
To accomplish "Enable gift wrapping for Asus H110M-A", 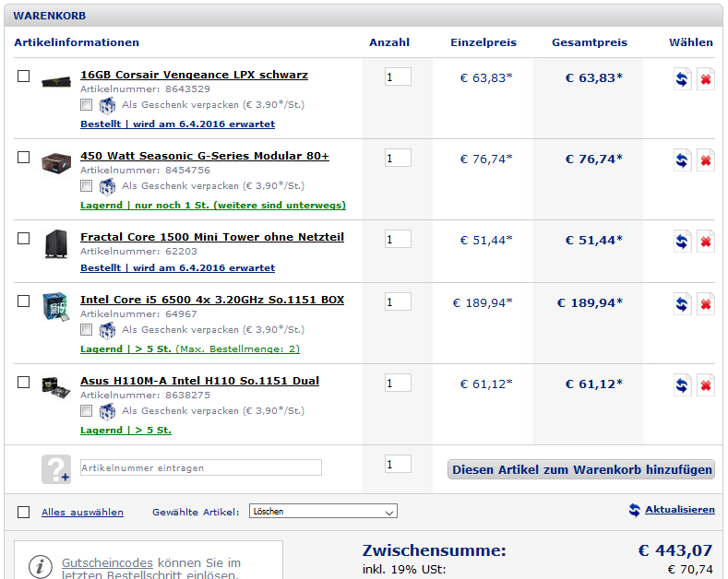I will tap(86, 411).
